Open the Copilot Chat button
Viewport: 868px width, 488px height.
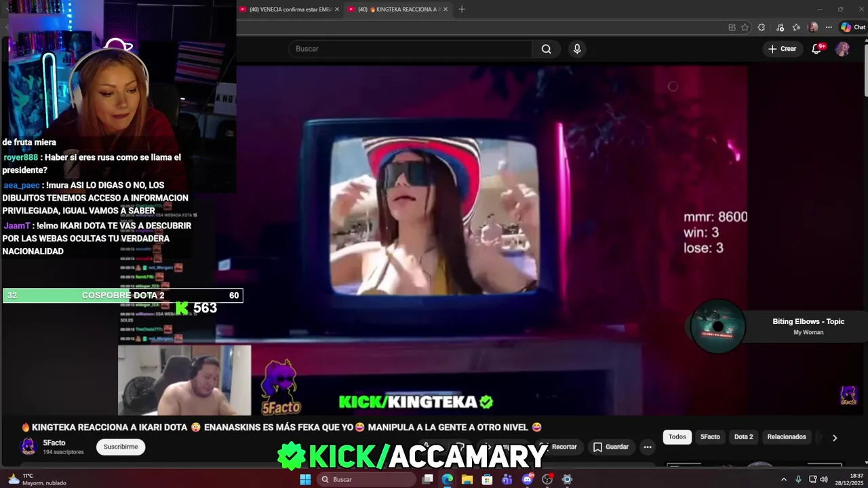(x=853, y=27)
